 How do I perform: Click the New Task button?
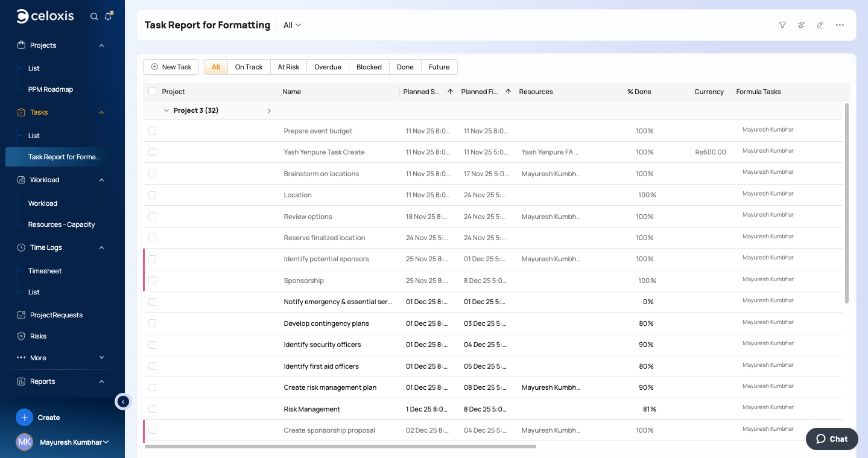point(171,67)
